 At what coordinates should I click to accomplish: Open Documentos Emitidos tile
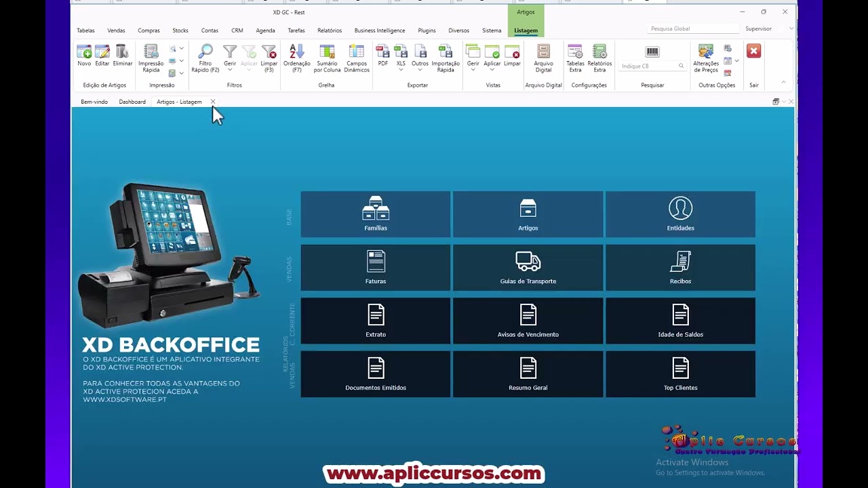(376, 374)
